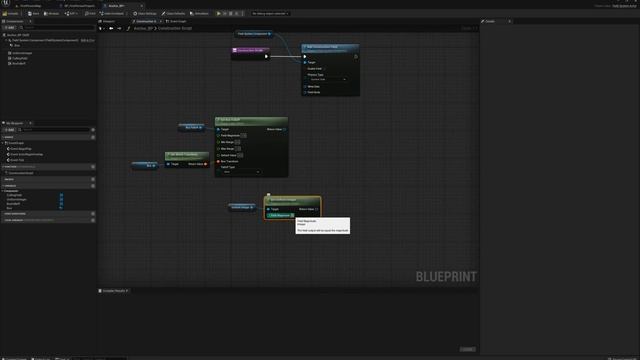Click the Unreal Engine logo icon
640x360 pixels.
click(6, 3)
